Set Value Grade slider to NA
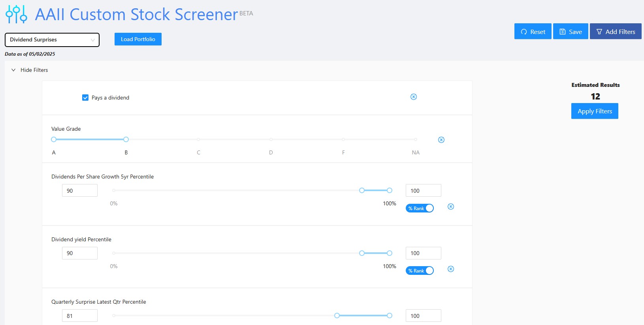 tap(416, 139)
